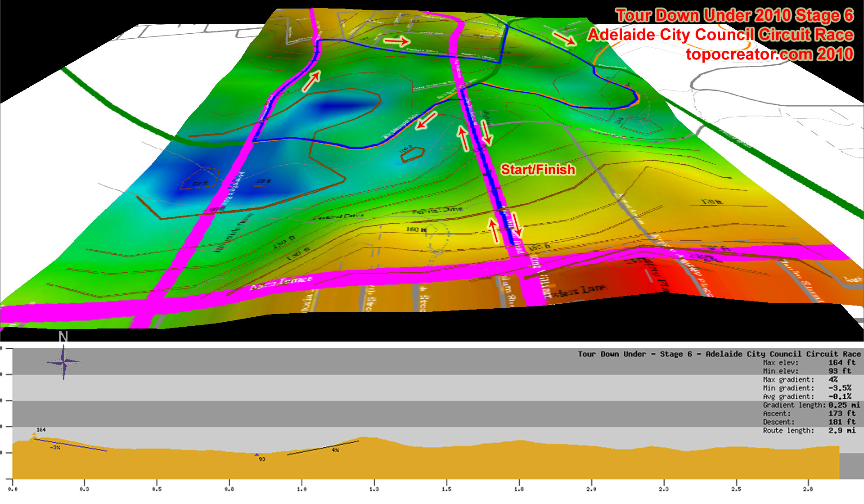This screenshot has width=864, height=504.
Task: Click the compass rose north indicator
Action: [63, 362]
